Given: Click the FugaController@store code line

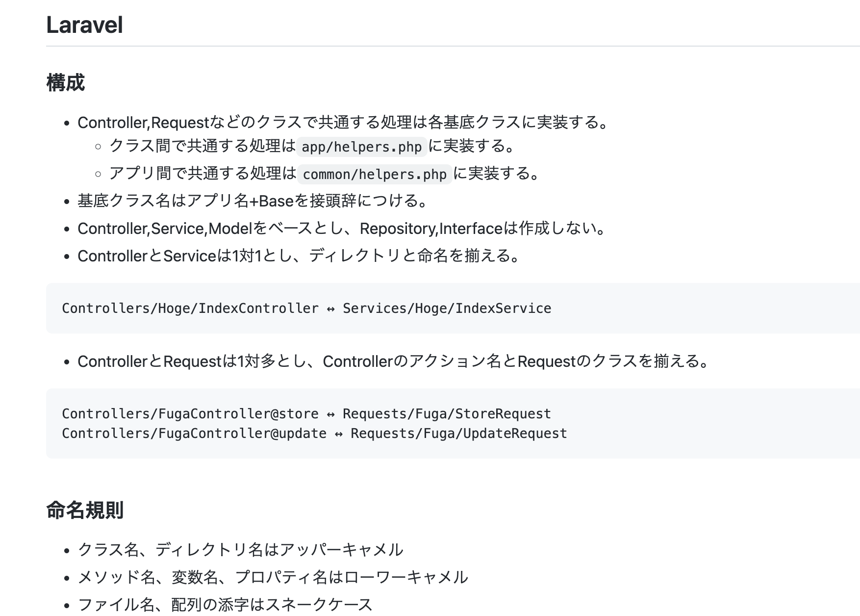Looking at the screenshot, I should pyautogui.click(x=306, y=414).
